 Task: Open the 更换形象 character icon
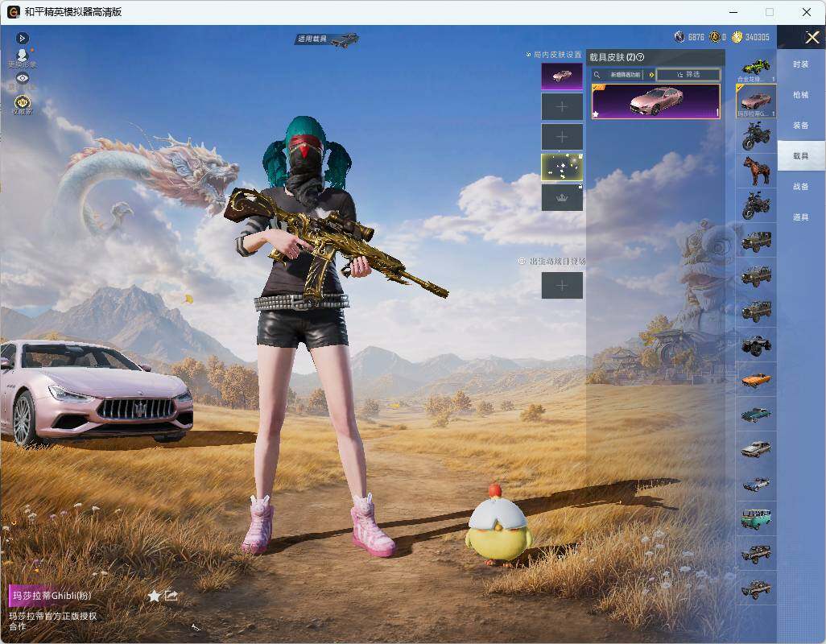[x=22, y=56]
